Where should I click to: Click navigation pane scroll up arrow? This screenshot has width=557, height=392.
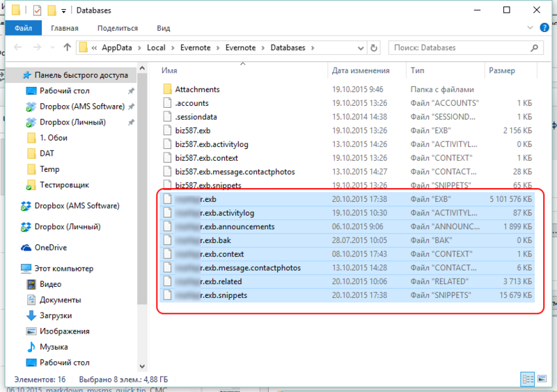tap(142, 68)
